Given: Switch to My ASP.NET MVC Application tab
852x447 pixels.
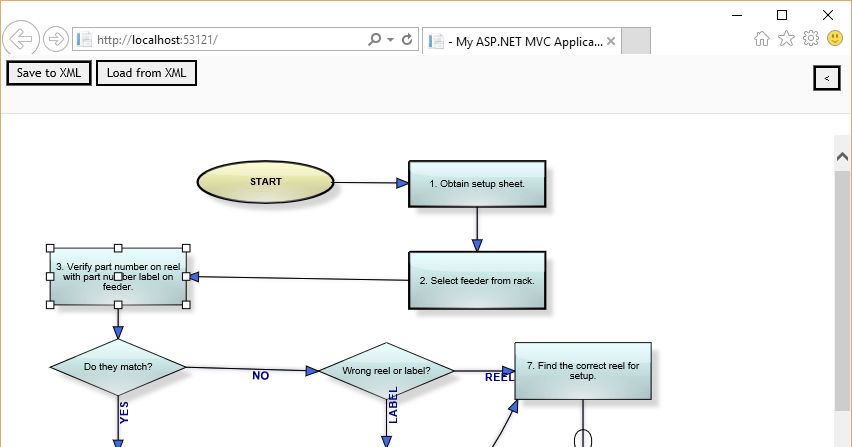Looking at the screenshot, I should point(520,41).
